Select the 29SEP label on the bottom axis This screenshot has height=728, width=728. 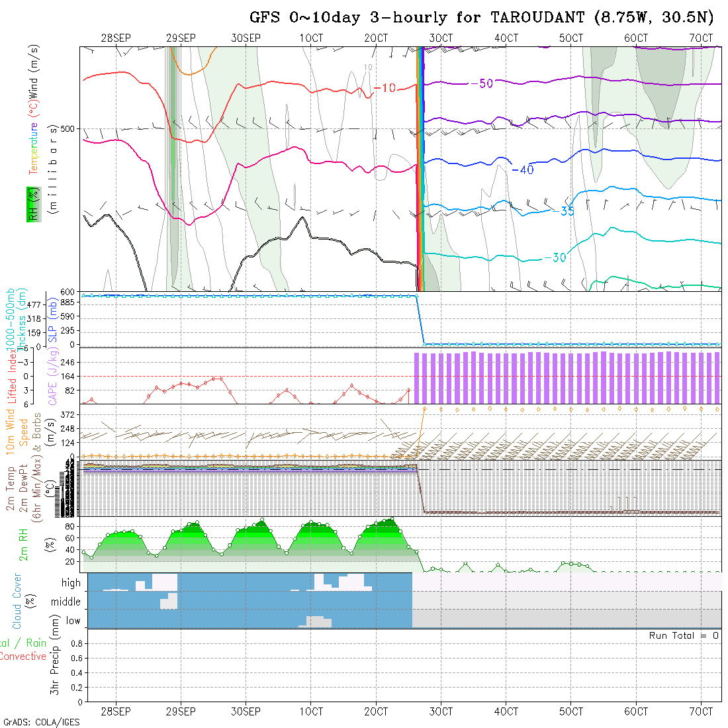[x=181, y=711]
